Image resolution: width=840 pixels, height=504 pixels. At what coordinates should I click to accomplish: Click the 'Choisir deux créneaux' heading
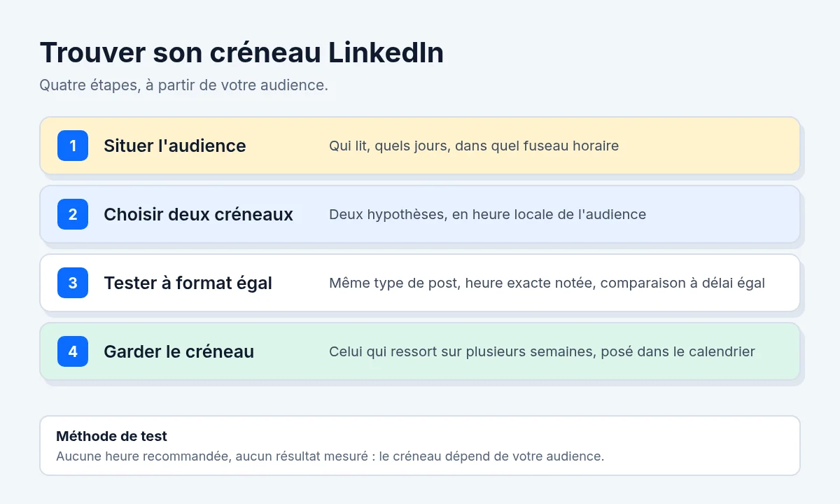coord(198,214)
